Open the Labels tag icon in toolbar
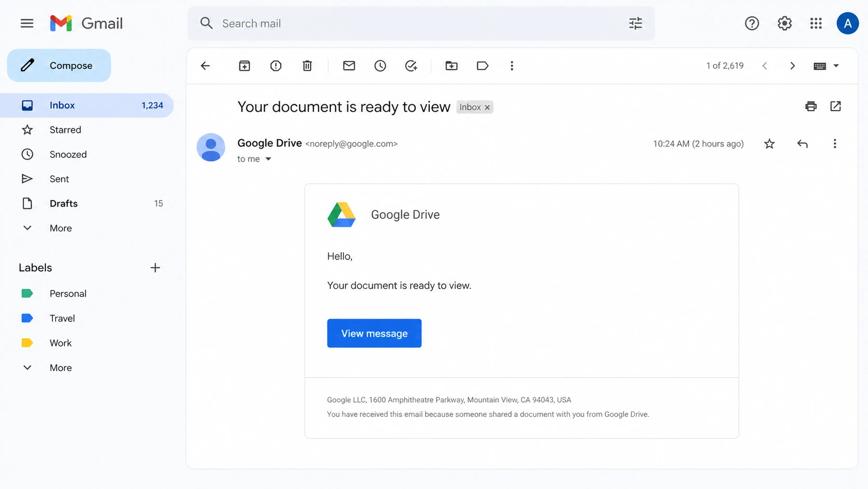 pyautogui.click(x=483, y=65)
